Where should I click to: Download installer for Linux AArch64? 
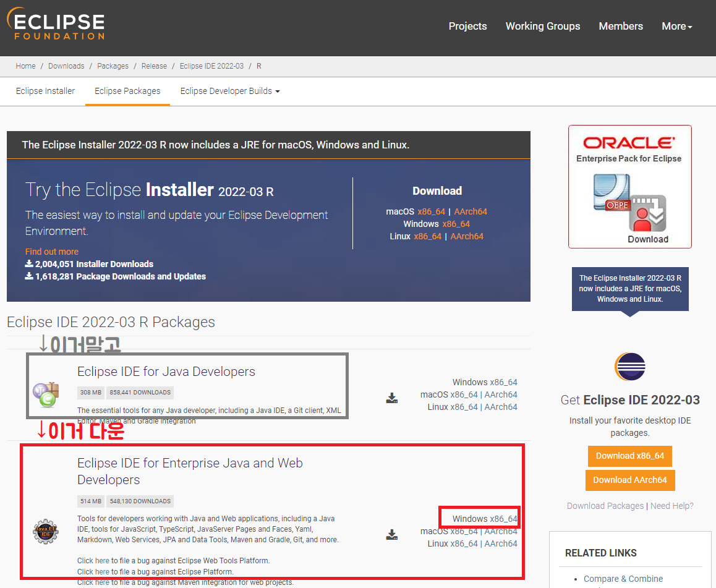coord(467,236)
